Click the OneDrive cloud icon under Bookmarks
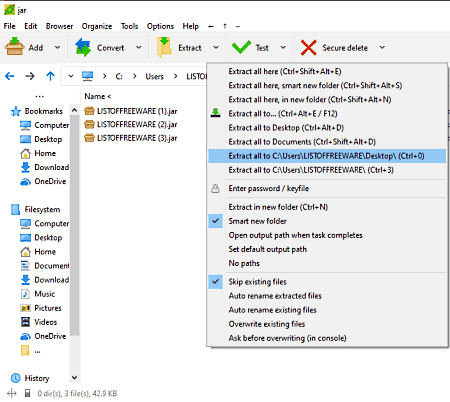The height and width of the screenshot is (402, 450). (x=25, y=182)
